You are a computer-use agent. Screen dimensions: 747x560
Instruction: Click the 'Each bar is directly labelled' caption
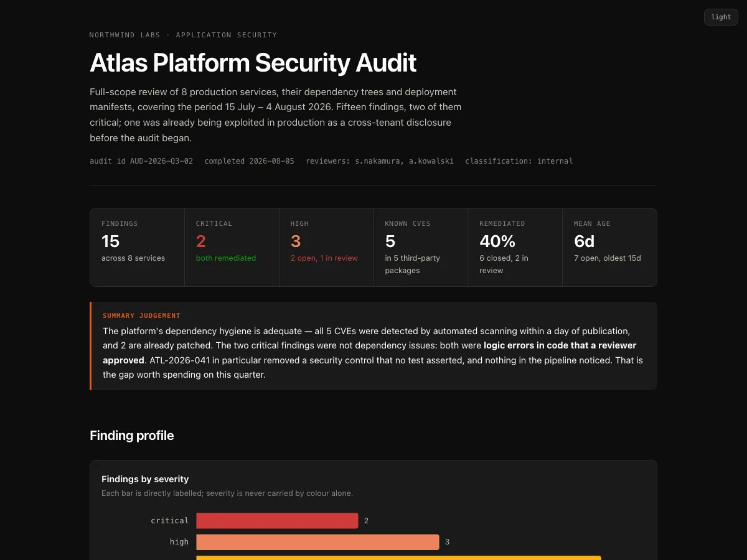[x=227, y=493]
